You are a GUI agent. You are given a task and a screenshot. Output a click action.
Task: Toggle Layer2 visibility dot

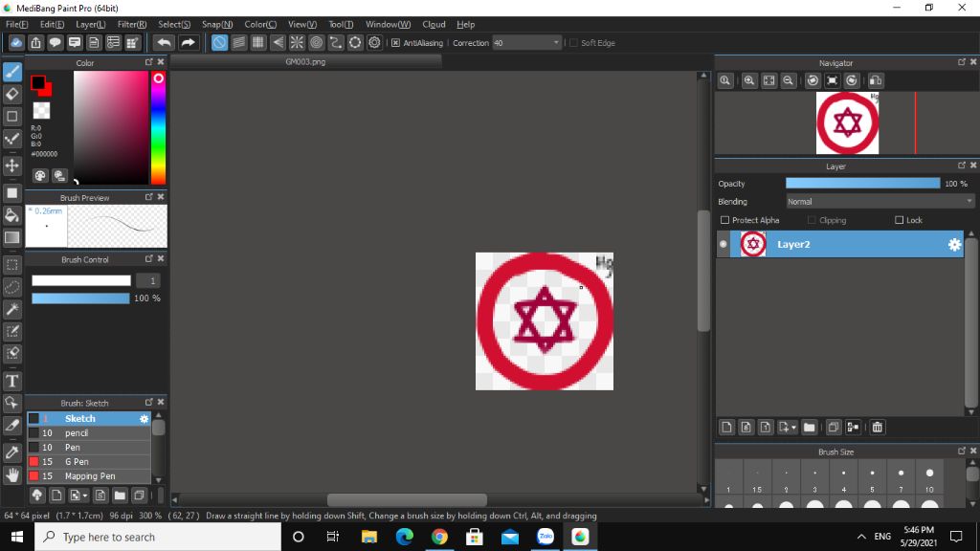coord(724,244)
